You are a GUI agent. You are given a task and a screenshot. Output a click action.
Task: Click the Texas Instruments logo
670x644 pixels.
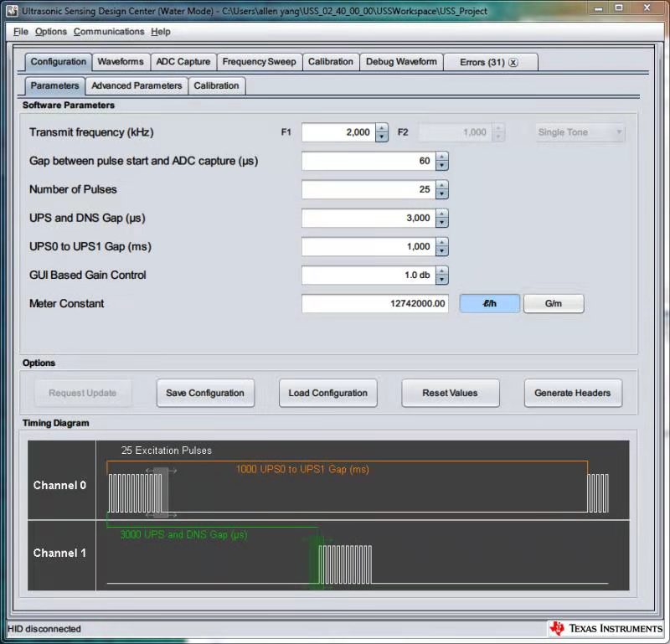[x=605, y=629]
